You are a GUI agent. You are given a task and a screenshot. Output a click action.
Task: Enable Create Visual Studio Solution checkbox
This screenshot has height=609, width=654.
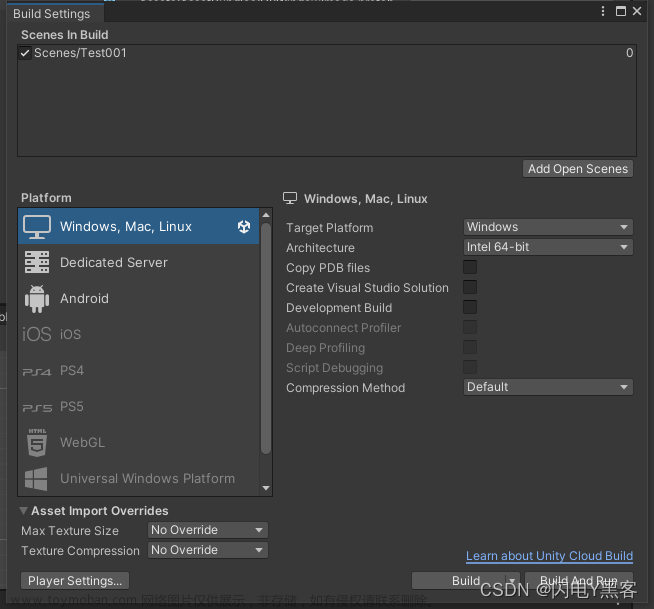click(x=470, y=287)
